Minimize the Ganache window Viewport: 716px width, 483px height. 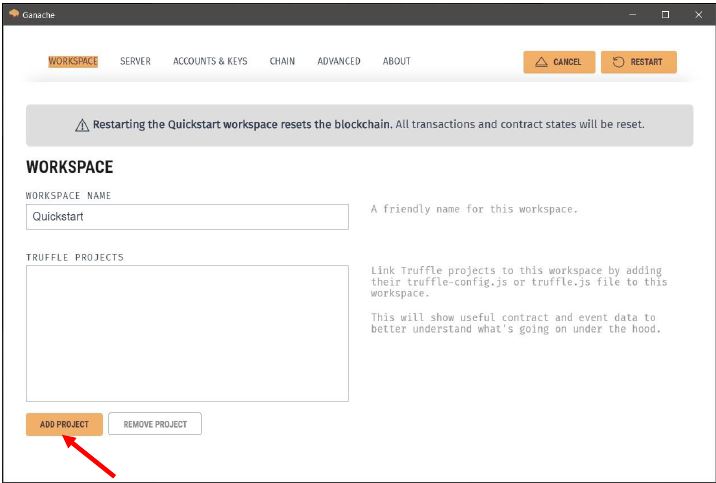tap(632, 14)
